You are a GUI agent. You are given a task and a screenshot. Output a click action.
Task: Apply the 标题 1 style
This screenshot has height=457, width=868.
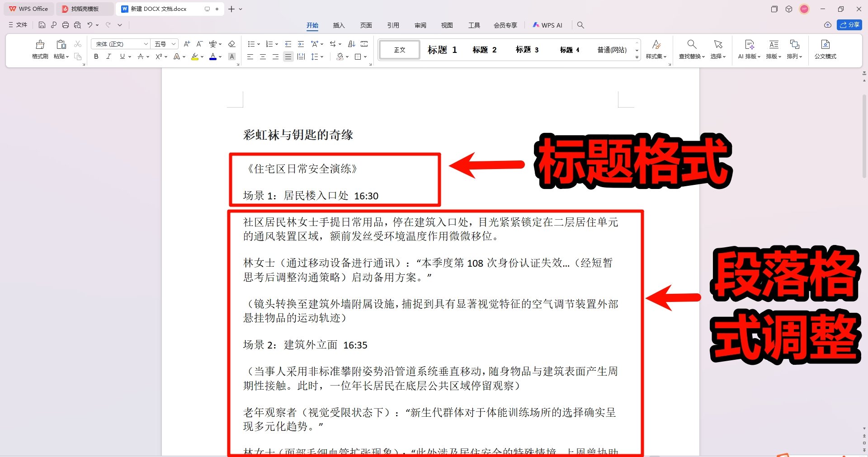442,50
